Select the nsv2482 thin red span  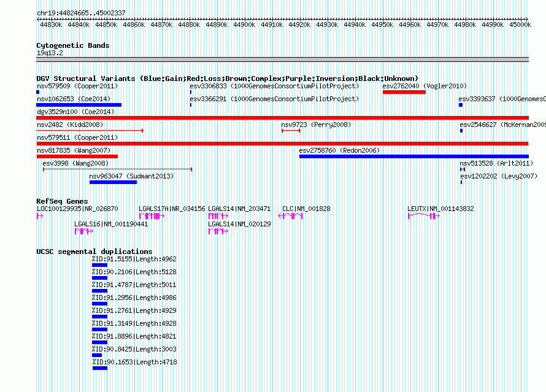90,131
